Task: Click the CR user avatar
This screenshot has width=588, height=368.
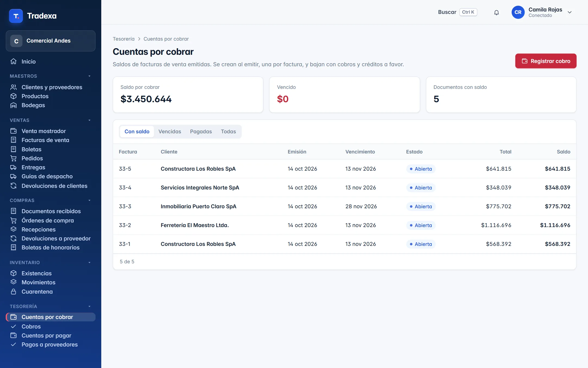Action: (x=518, y=12)
